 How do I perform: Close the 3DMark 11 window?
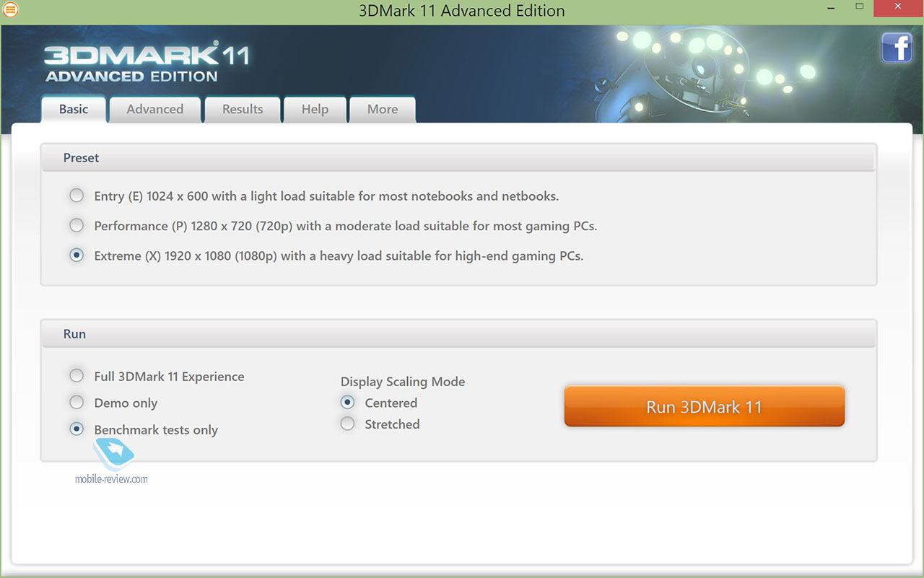(899, 8)
